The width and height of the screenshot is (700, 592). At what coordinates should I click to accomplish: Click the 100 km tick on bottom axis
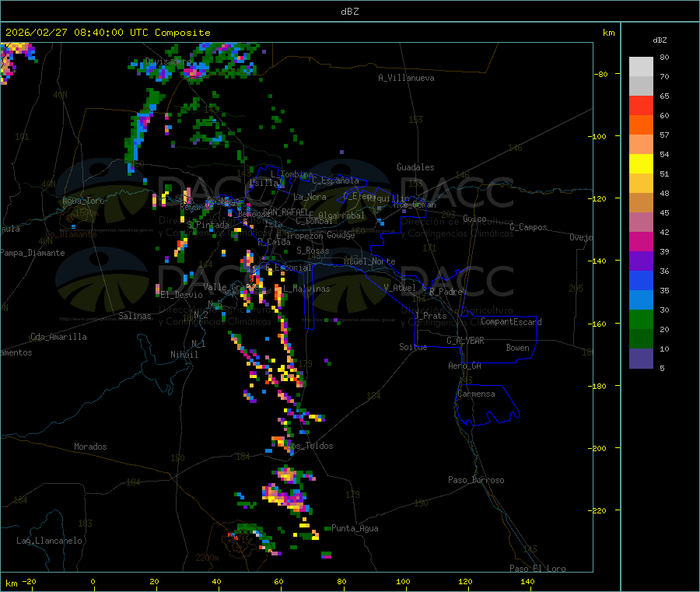[x=403, y=581]
